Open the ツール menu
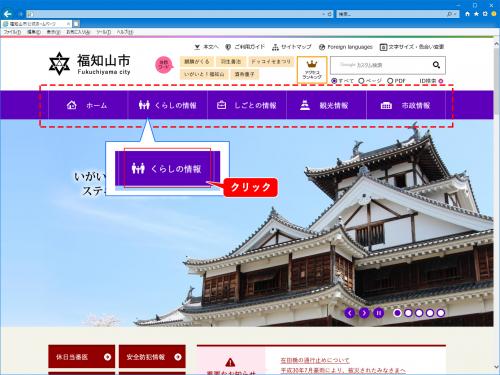 tap(104, 32)
